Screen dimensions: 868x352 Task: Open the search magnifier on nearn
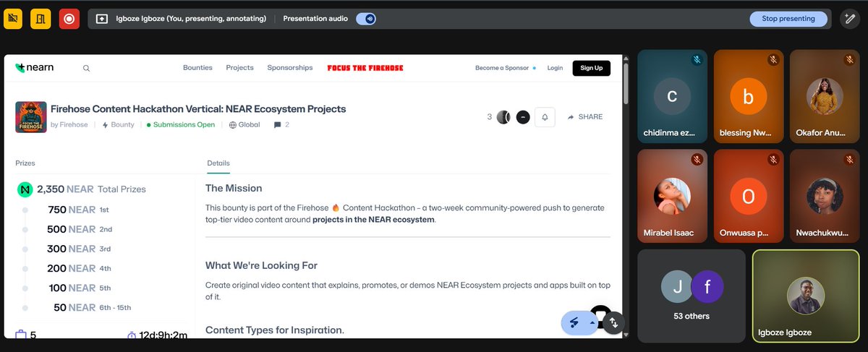(86, 69)
